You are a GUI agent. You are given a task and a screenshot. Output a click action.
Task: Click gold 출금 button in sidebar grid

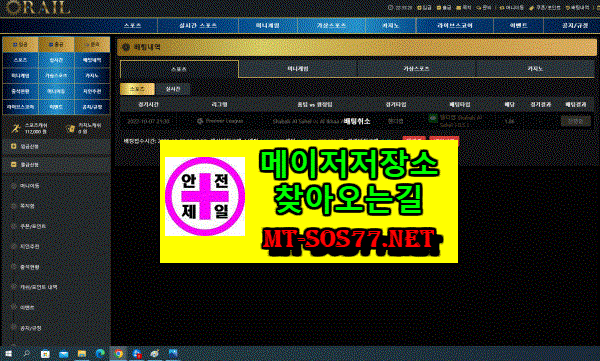(x=56, y=44)
